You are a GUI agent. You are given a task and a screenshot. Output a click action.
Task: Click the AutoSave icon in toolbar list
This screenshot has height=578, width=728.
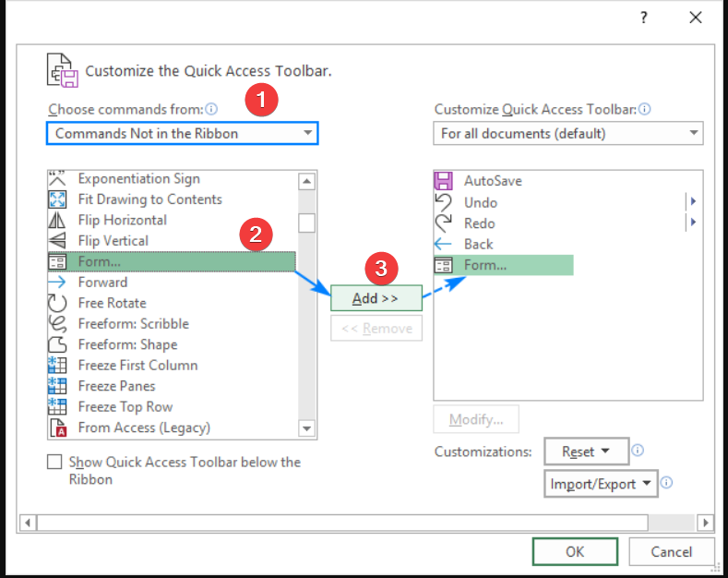[x=444, y=181]
